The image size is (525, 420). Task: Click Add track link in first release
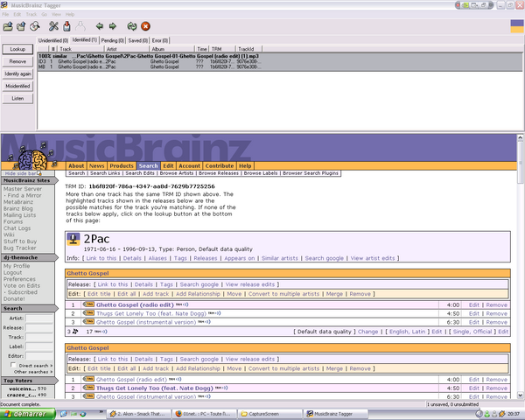[x=156, y=294]
